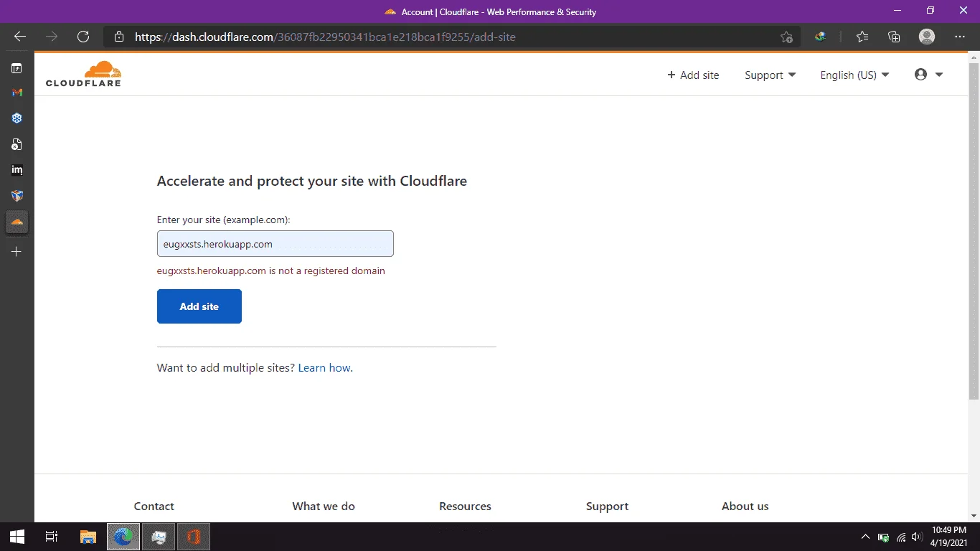Open the taskbar clock and calendar
This screenshot has height=551, width=980.
tap(948, 537)
